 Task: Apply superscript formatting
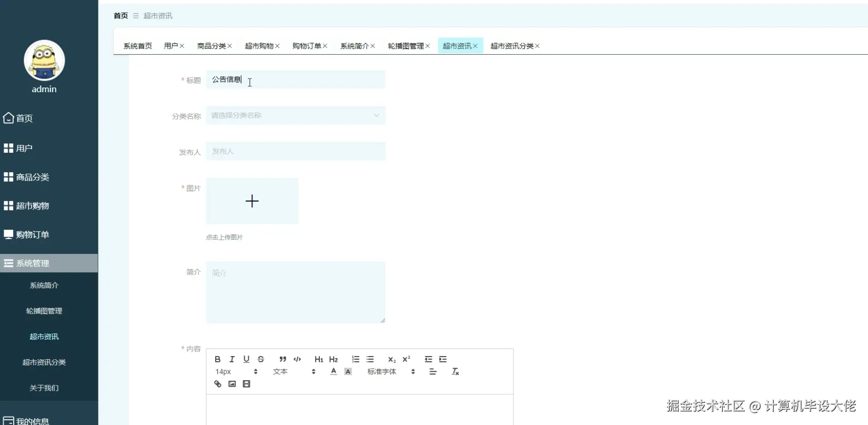point(406,359)
